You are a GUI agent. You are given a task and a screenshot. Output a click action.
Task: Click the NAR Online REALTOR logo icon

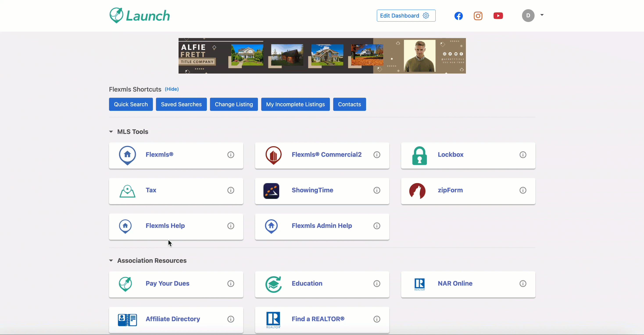click(420, 285)
